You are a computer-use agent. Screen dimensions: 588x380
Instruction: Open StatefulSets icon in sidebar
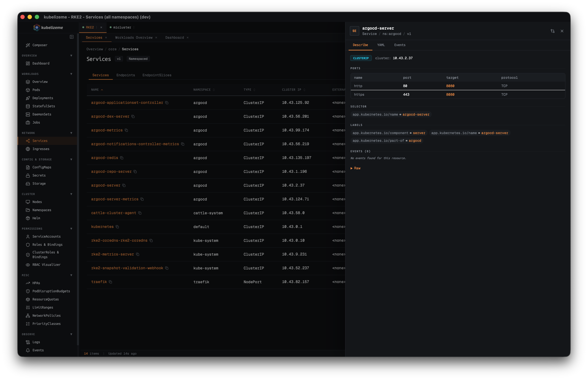pyautogui.click(x=28, y=106)
